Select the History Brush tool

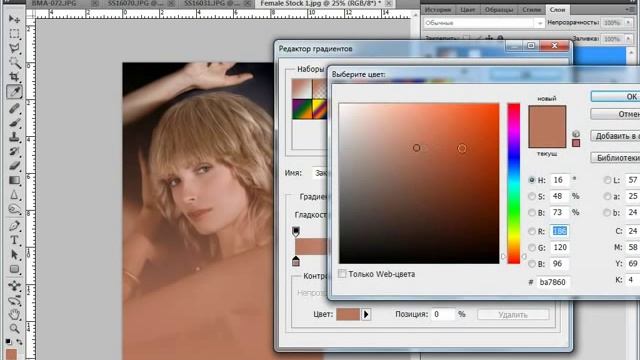click(x=14, y=151)
